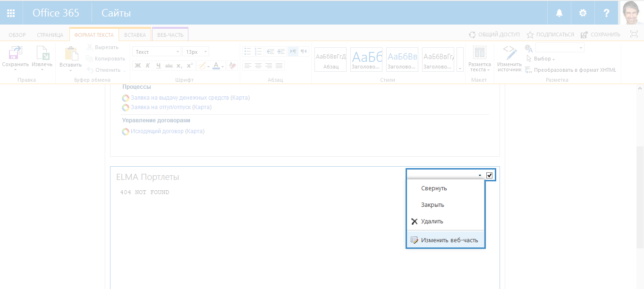This screenshot has height=289, width=644.
Task: Switch to the ФОРМАТ ТЕКСТА tab
Action: click(x=94, y=34)
